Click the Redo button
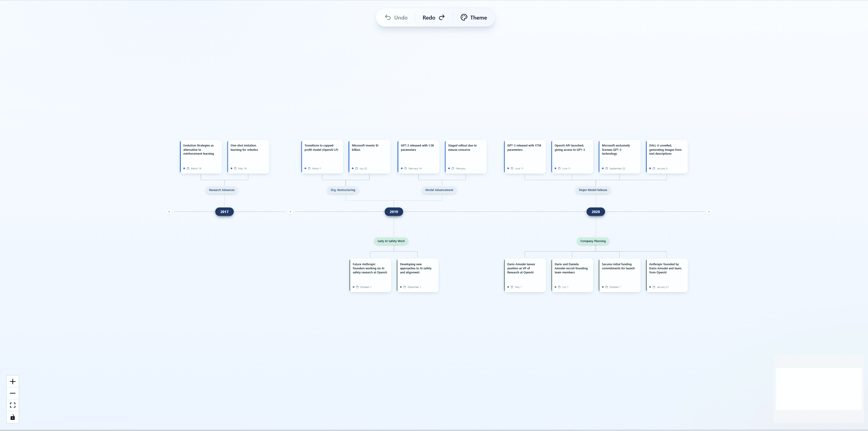The image size is (868, 431). pos(434,17)
